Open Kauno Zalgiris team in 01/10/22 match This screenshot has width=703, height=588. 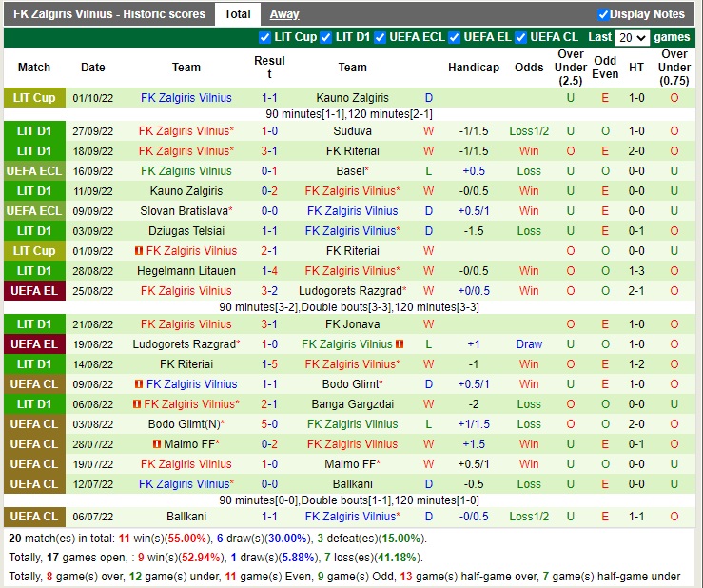352,98
